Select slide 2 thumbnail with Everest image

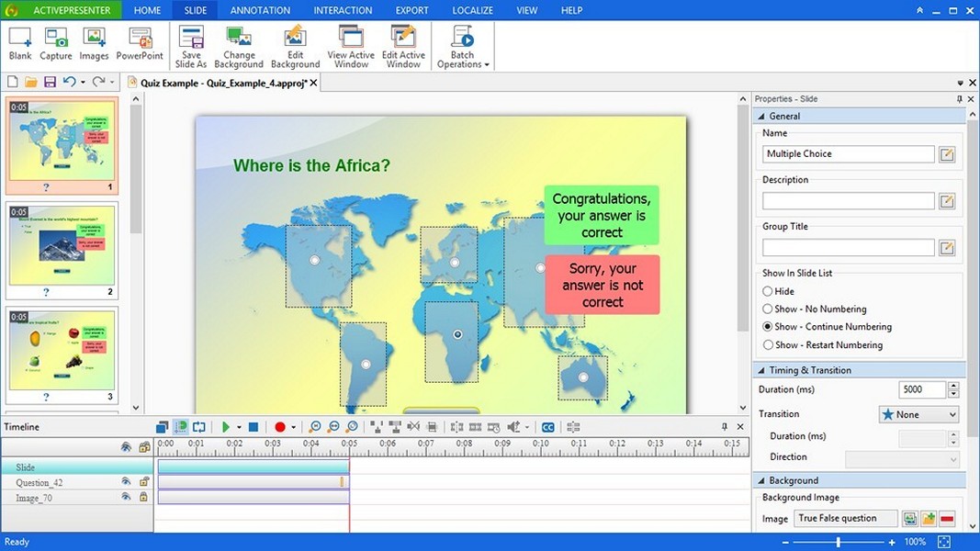[x=62, y=250]
